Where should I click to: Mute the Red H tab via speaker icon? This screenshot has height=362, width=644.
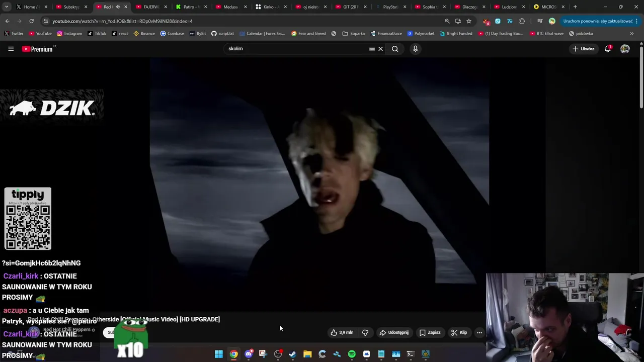pos(118,7)
